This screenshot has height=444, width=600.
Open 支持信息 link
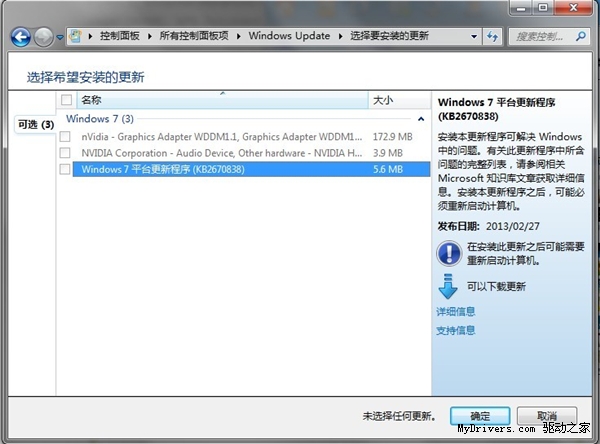[x=456, y=330]
